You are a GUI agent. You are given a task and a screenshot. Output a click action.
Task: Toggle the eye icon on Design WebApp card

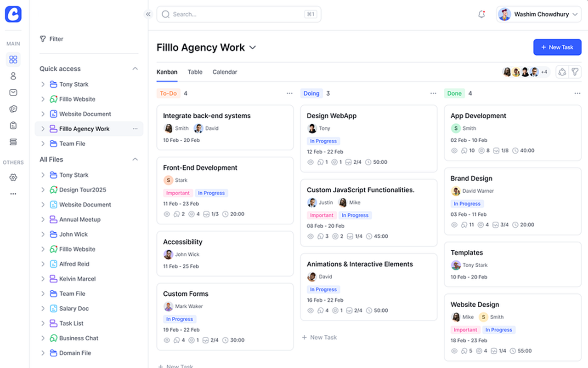311,162
